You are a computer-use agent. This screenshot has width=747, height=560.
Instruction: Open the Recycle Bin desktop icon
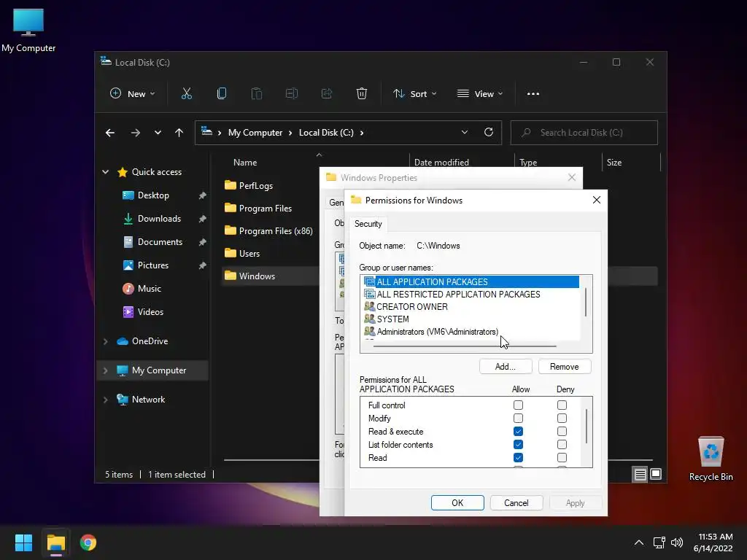click(711, 458)
